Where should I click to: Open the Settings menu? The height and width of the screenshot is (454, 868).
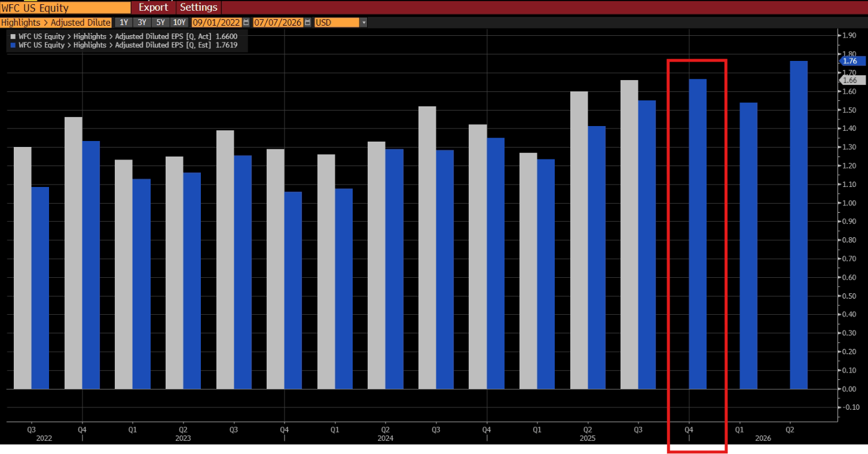(198, 7)
